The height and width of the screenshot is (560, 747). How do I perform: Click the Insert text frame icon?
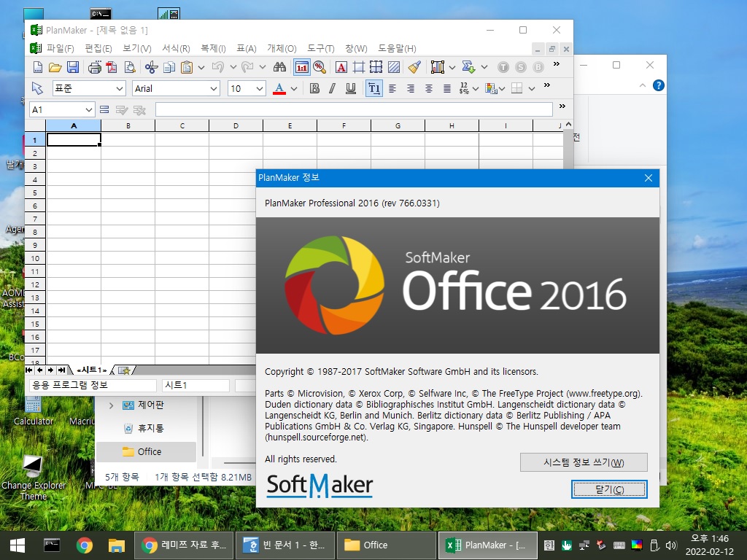[341, 67]
